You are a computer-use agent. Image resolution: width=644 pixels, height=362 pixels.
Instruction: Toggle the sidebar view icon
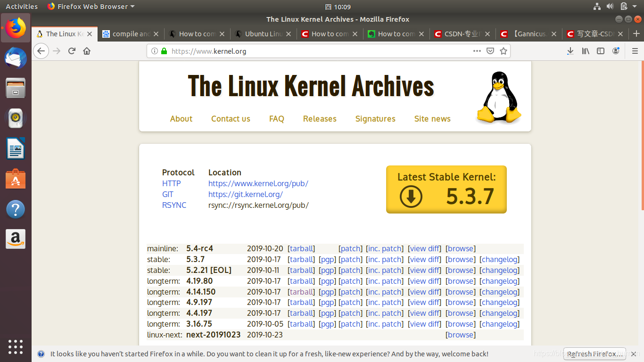tap(601, 51)
